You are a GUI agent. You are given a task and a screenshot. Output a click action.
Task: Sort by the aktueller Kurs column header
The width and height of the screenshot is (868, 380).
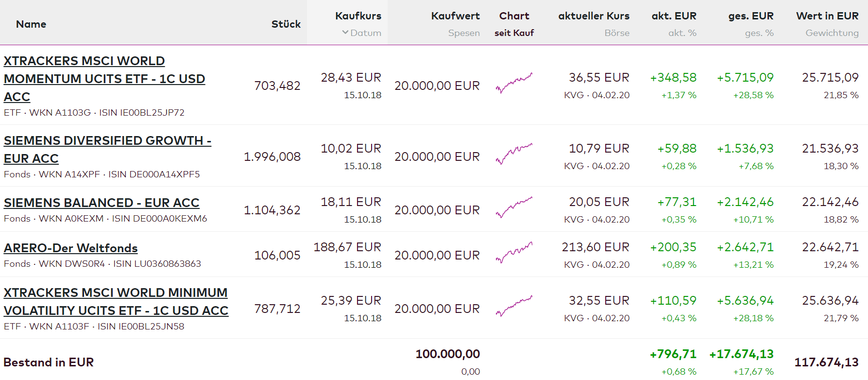(594, 16)
